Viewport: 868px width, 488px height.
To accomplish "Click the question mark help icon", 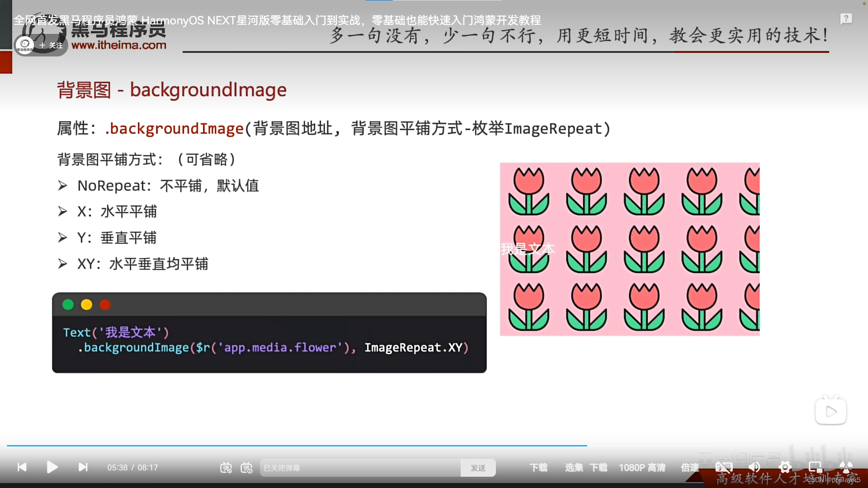I will tap(846, 19).
